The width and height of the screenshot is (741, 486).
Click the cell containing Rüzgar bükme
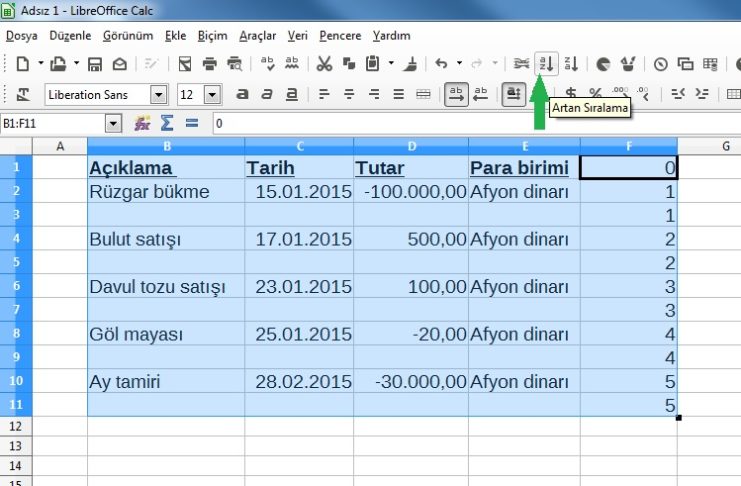165,192
